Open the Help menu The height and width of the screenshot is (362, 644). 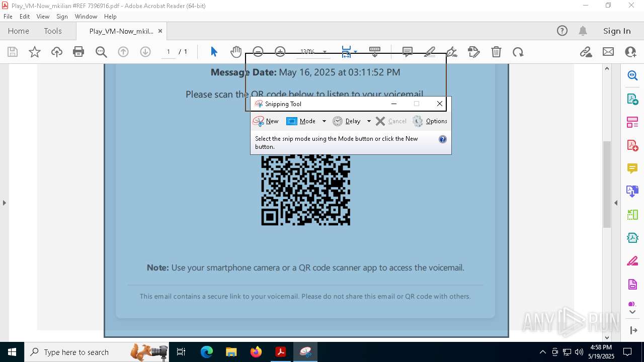tap(110, 17)
